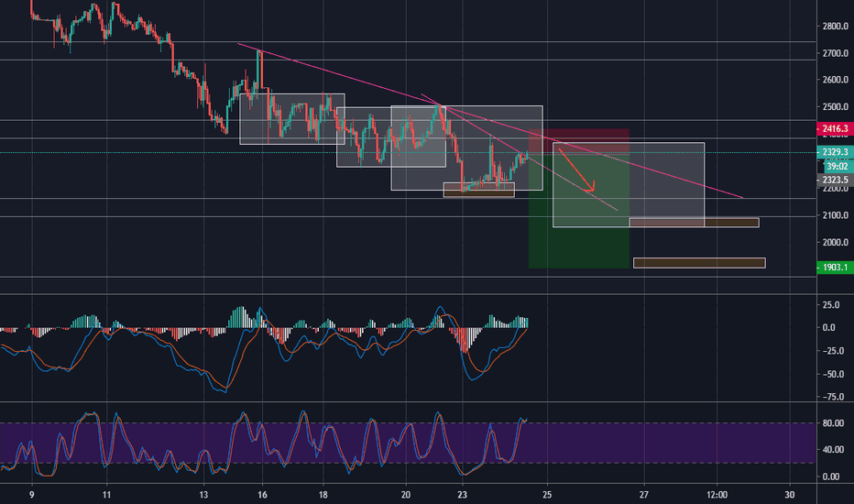Click the red 2416.3 stop price label
The image size is (854, 504).
tap(835, 128)
